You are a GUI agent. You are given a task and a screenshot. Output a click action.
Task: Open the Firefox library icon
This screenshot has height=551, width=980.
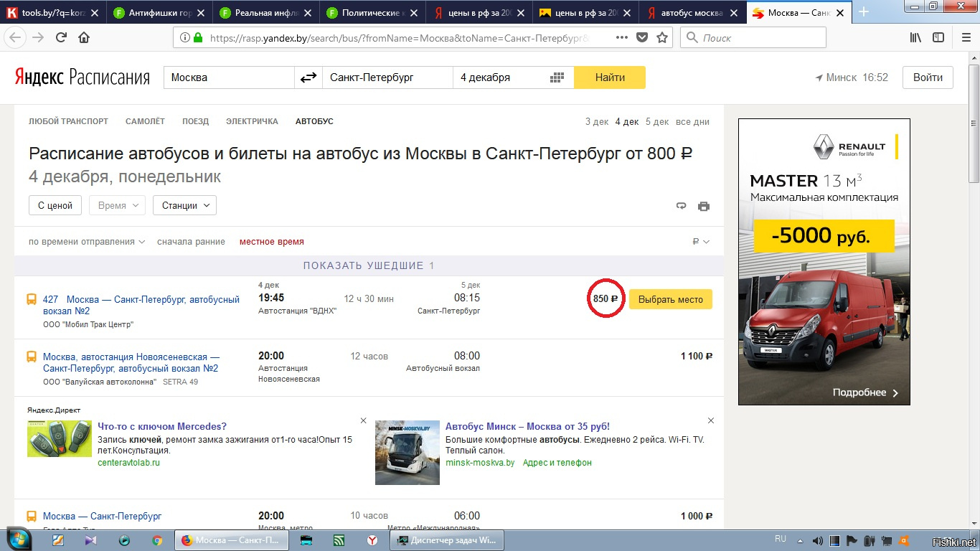coord(915,37)
